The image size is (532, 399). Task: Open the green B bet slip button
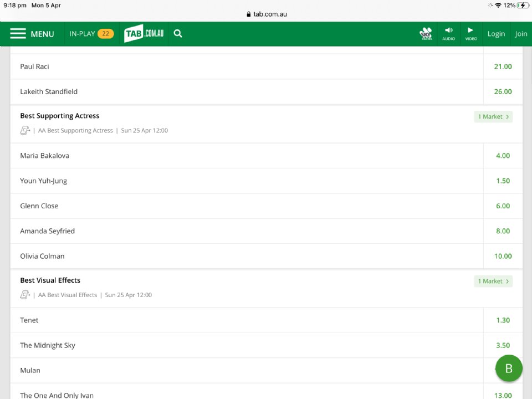tap(509, 369)
